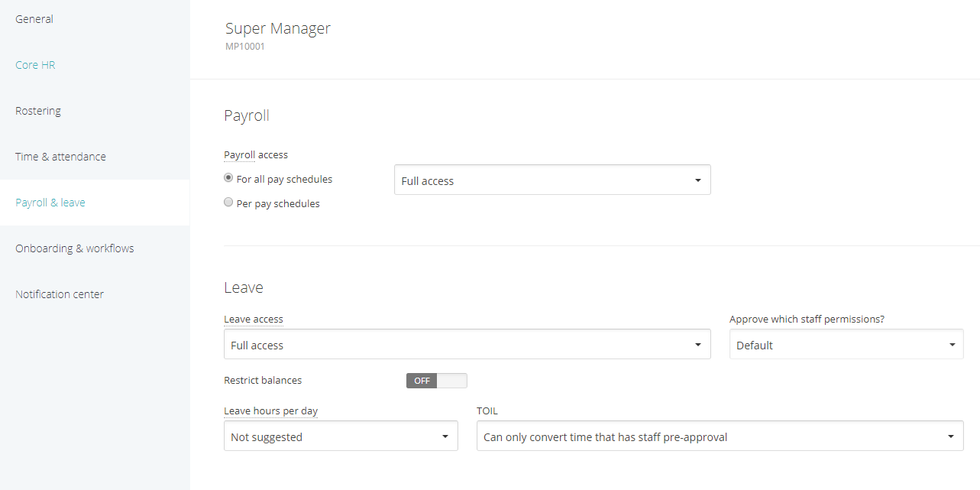980x490 pixels.
Task: Click the Leave section heading
Action: 244,287
